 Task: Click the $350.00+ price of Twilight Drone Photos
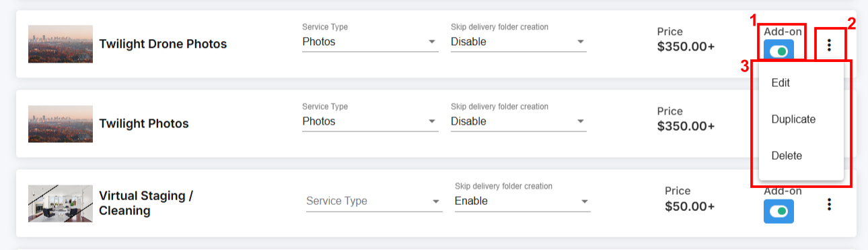pyautogui.click(x=686, y=46)
